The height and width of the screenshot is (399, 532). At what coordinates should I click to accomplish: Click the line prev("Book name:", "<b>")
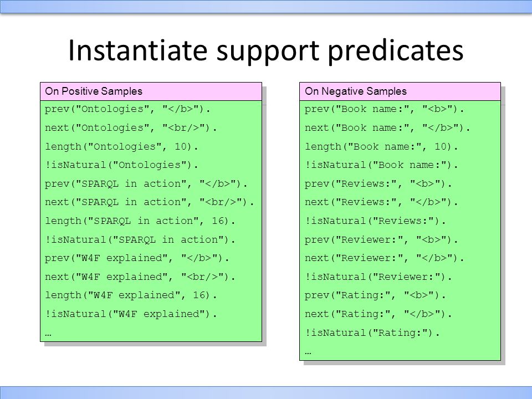pos(384,109)
